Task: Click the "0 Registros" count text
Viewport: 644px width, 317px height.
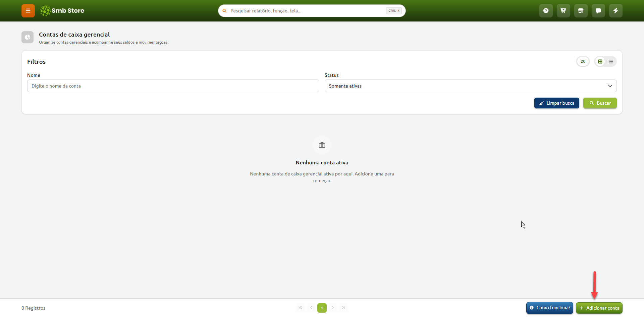Action: [x=34, y=308]
